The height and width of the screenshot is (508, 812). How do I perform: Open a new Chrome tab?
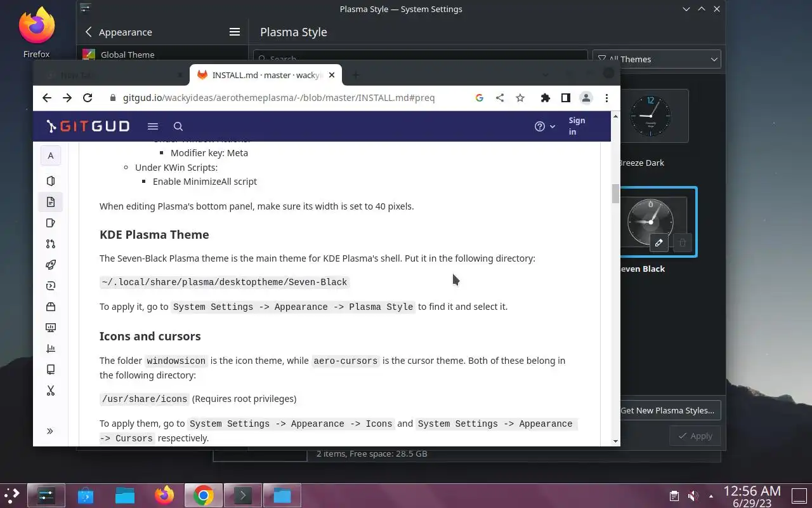coord(355,75)
